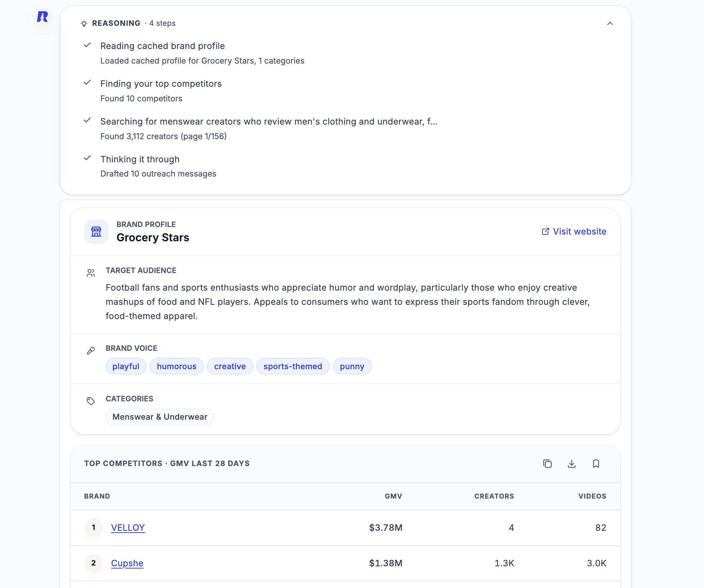The height and width of the screenshot is (588, 704).
Task: Click the rank 1 badge
Action: coord(94,528)
